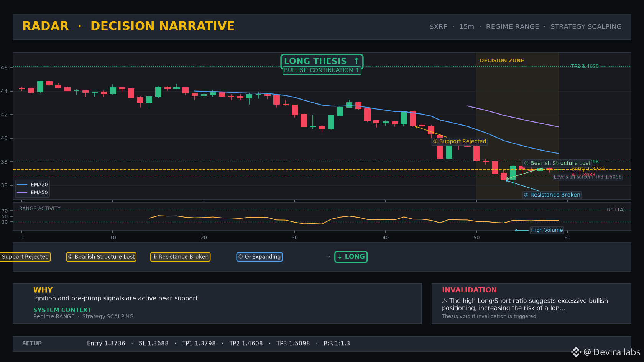Pick the Resistance Broken chip in the sequence strip
This screenshot has width=644, height=362.
pos(180,257)
